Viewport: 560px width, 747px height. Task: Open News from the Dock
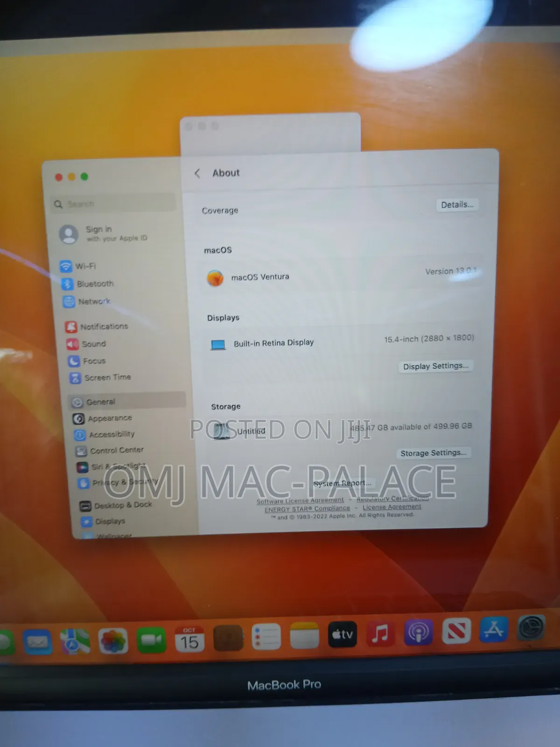(x=456, y=631)
